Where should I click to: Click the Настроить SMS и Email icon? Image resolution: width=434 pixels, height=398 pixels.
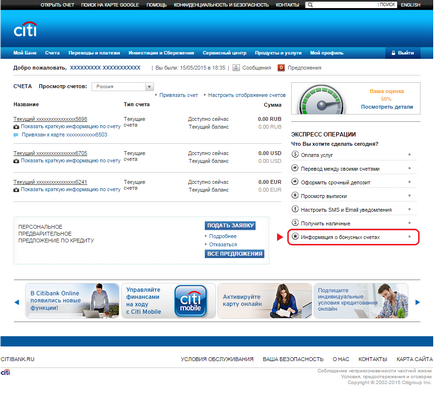point(295,209)
